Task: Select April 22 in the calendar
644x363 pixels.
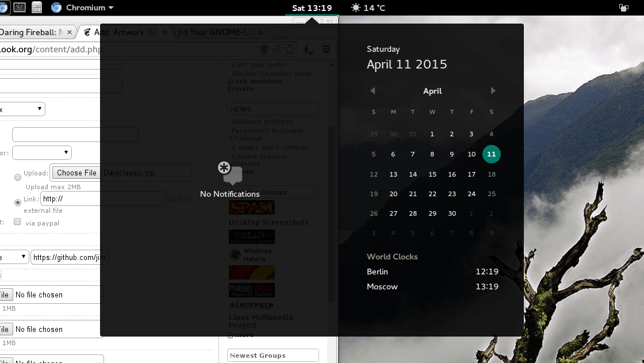Action: 432,194
